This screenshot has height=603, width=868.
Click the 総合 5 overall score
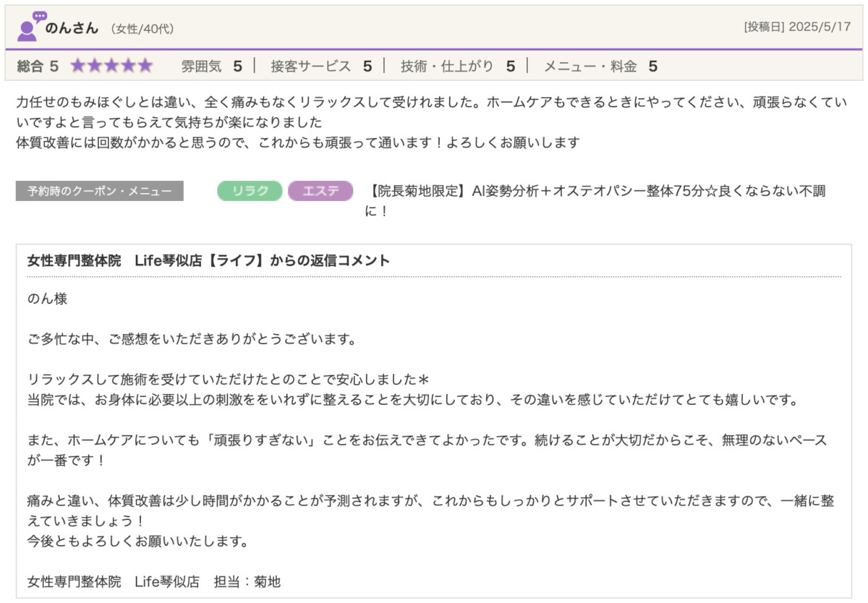(x=38, y=67)
